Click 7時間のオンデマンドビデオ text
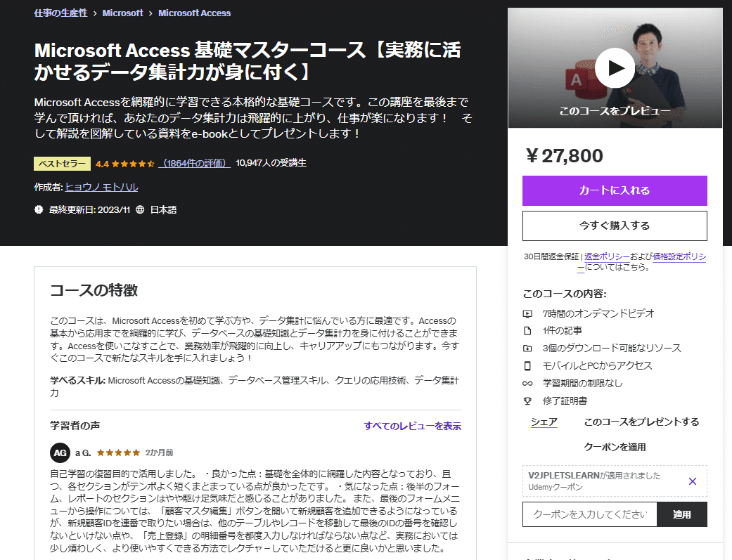 click(598, 313)
